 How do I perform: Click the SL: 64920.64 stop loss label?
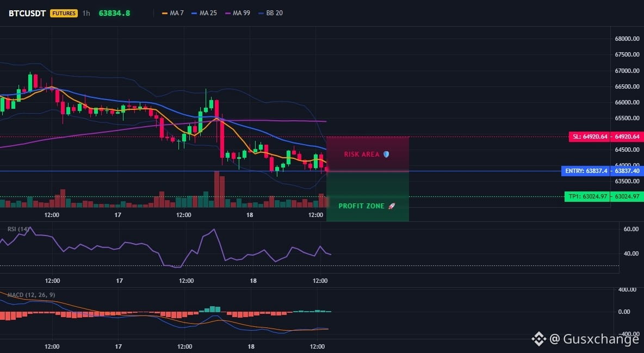click(590, 137)
